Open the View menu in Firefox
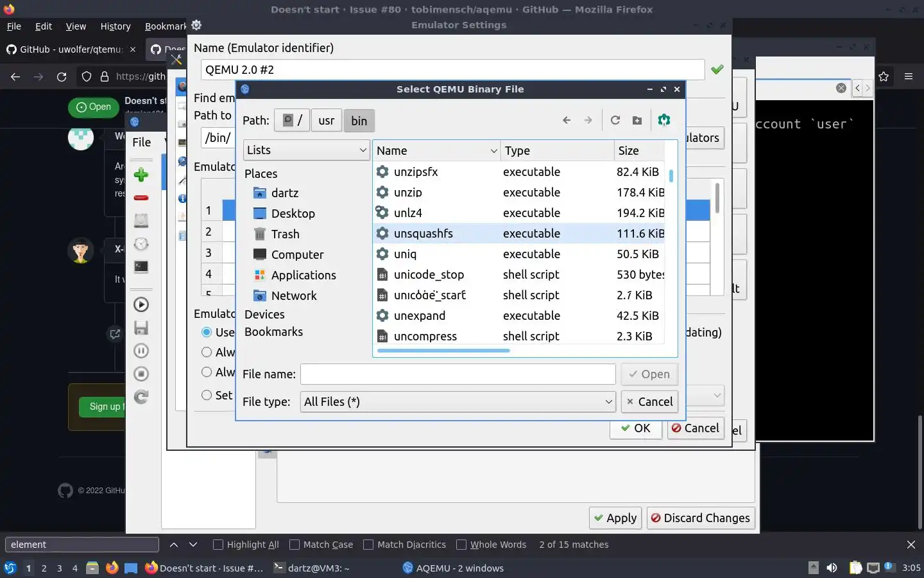This screenshot has width=924, height=578. pyautogui.click(x=76, y=26)
